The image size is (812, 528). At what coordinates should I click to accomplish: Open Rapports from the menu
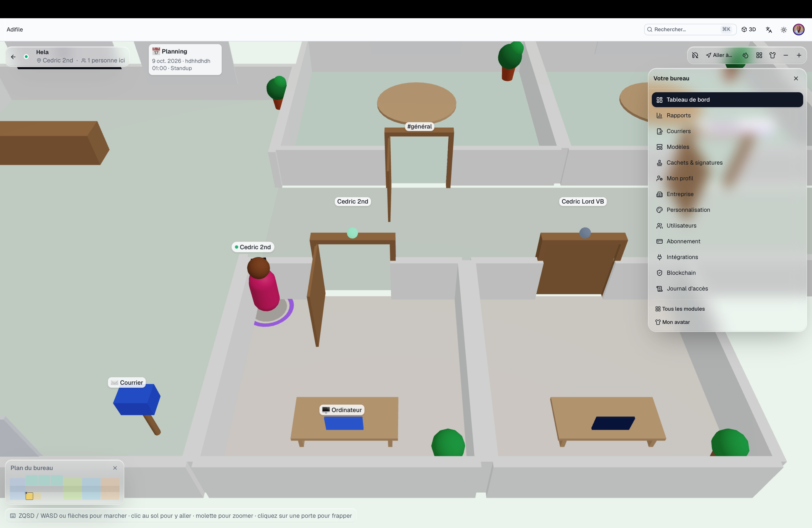coord(727,115)
